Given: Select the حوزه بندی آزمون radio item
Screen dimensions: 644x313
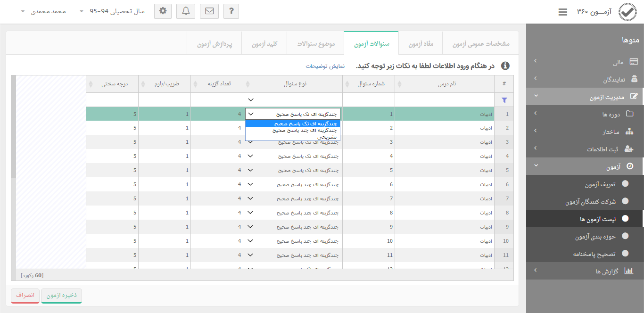Looking at the screenshot, I should (625, 236).
